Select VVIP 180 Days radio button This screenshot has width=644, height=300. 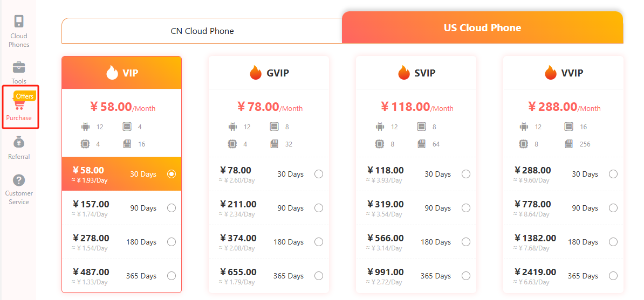(x=613, y=242)
